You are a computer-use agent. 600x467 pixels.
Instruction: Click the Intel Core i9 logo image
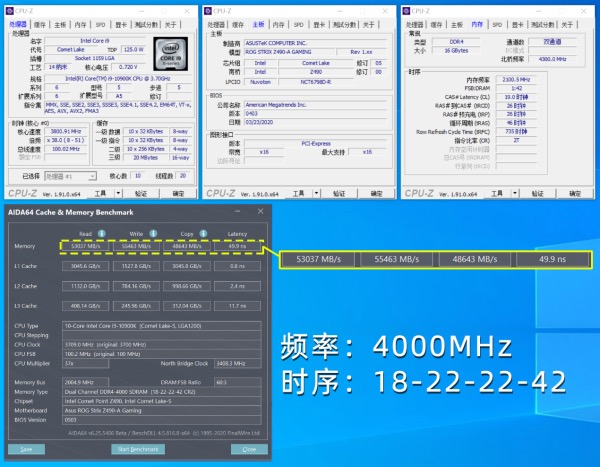[171, 54]
